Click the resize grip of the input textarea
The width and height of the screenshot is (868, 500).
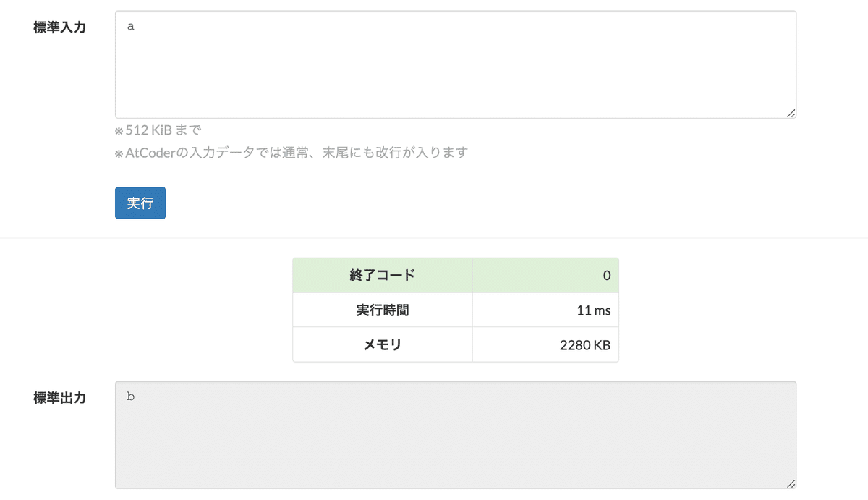coord(792,114)
